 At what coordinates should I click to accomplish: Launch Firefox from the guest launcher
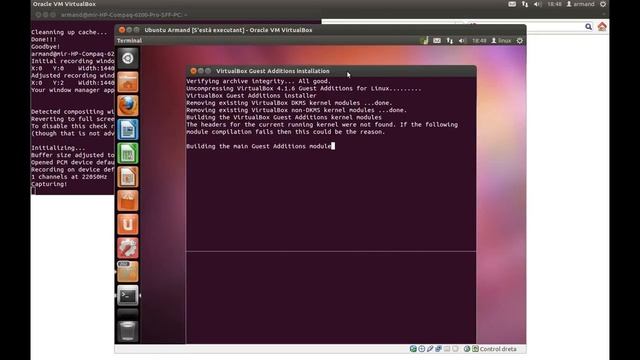[x=128, y=106]
